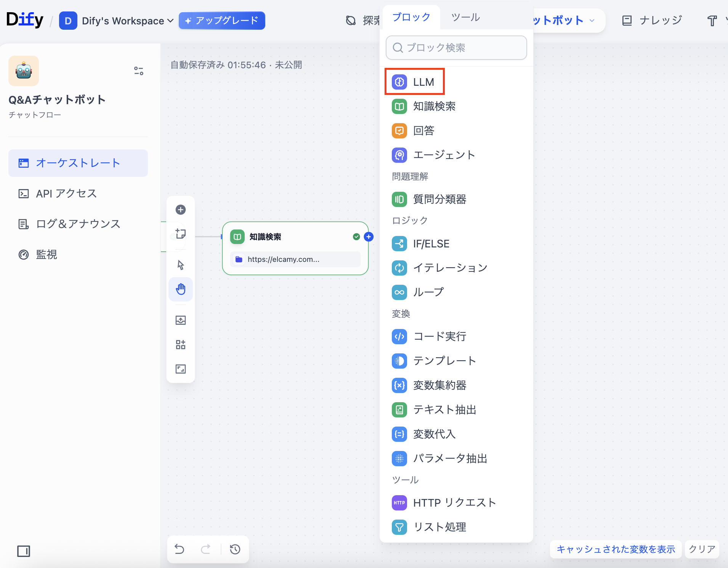Viewport: 728px width, 568px height.
Task: Open the app settings options icon
Action: pos(139,71)
